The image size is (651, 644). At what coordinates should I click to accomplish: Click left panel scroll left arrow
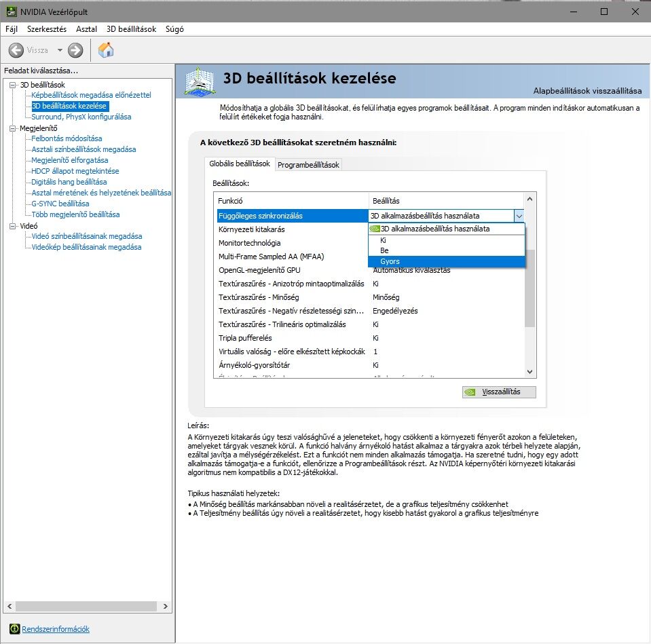[10, 606]
